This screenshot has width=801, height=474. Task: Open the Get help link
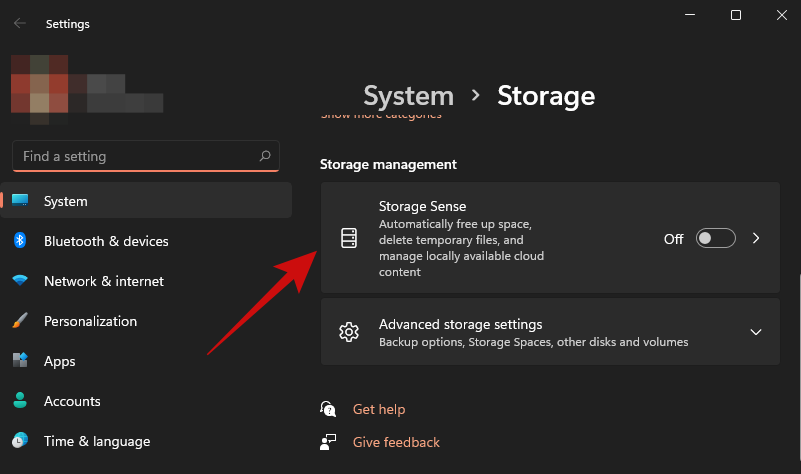[379, 409]
